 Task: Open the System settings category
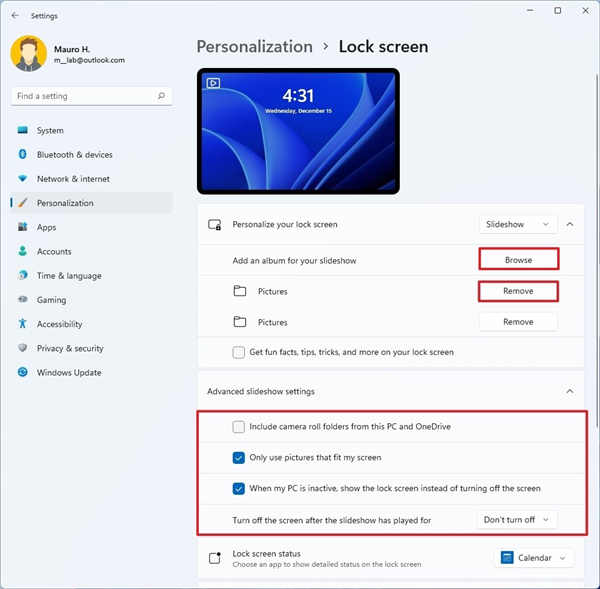[91, 130]
